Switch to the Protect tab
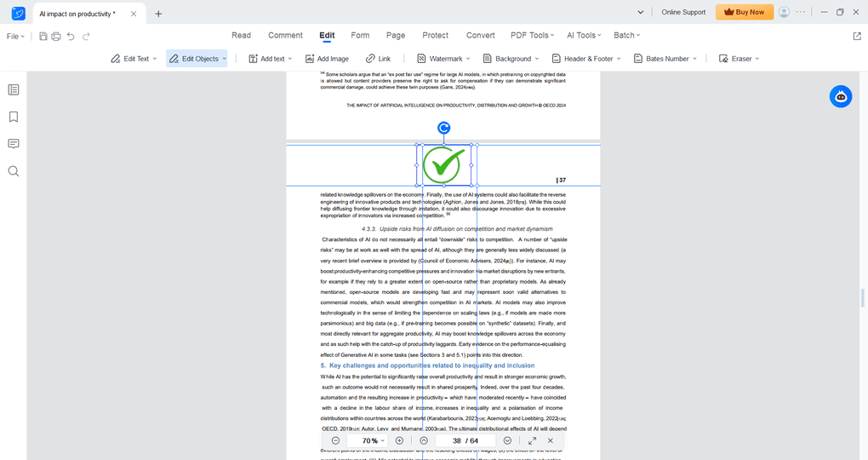 (435, 36)
